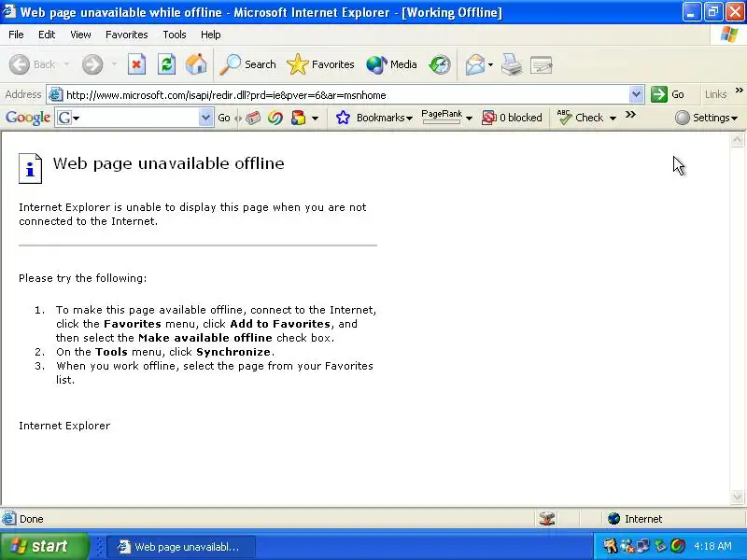Open the Help menu
Viewport: 747px width, 560px height.
pyautogui.click(x=211, y=35)
